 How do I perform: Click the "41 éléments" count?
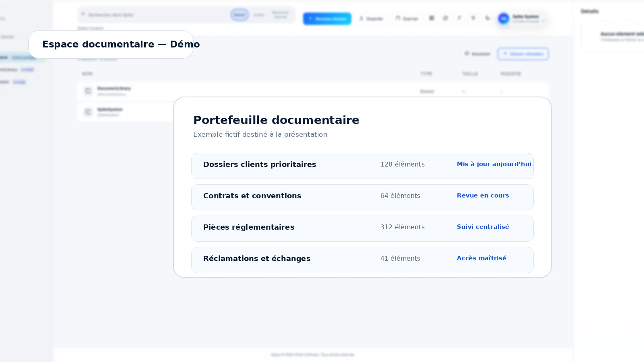click(400, 258)
